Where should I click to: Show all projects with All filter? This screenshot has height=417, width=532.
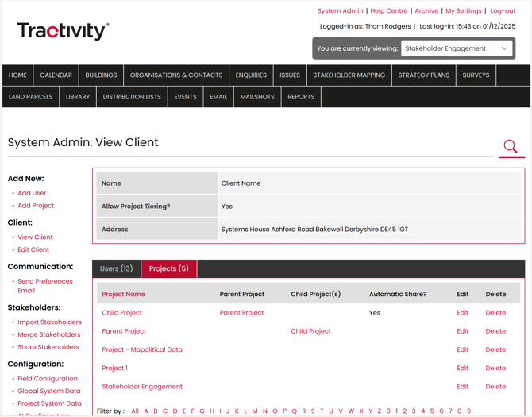pyautogui.click(x=135, y=411)
